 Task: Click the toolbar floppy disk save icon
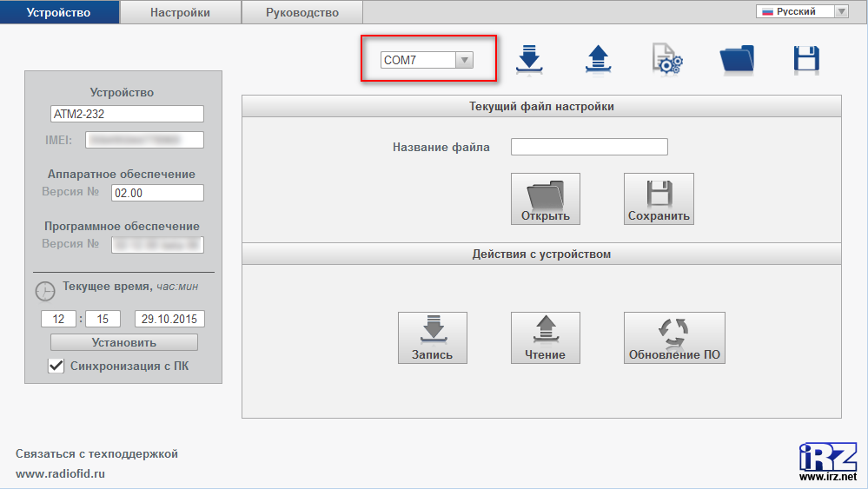coord(806,58)
